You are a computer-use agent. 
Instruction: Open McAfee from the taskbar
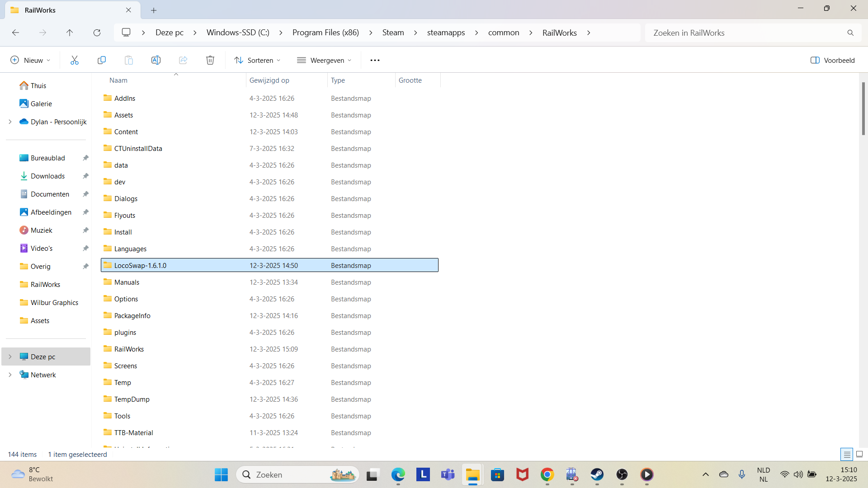(x=523, y=474)
